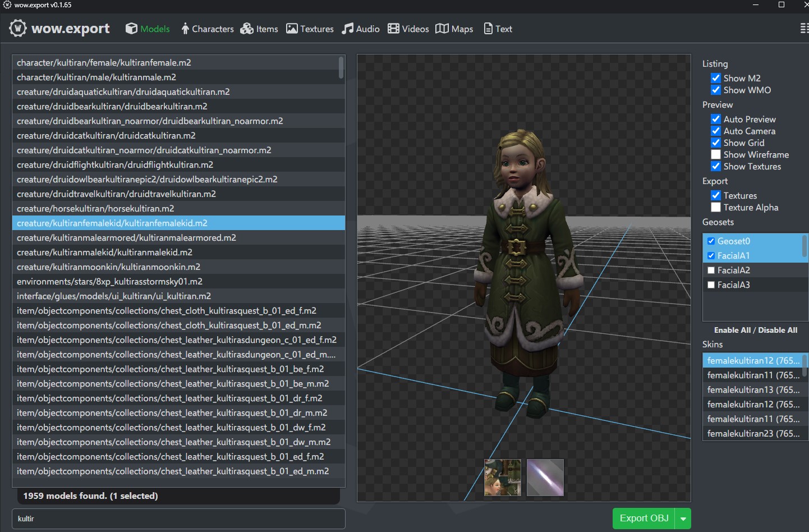Screen dimensions: 809x532
Task: Uncheck the FacialA1 geoset
Action: [711, 255]
